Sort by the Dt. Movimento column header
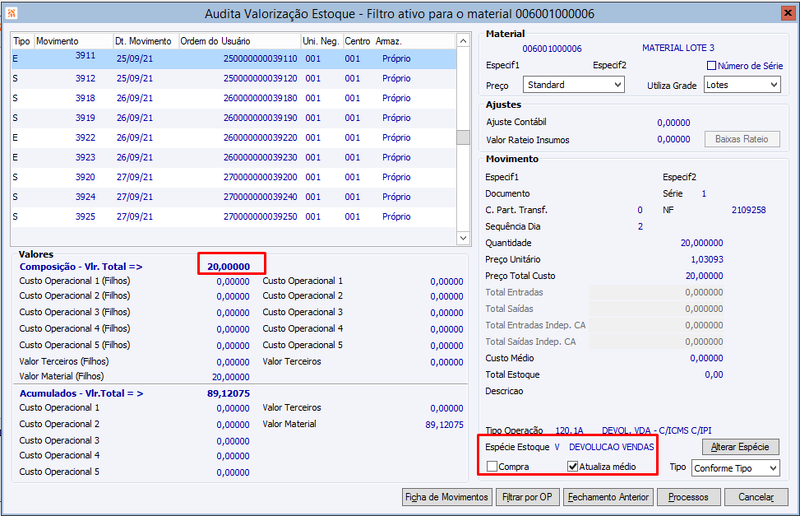The height and width of the screenshot is (516, 800). pyautogui.click(x=145, y=41)
